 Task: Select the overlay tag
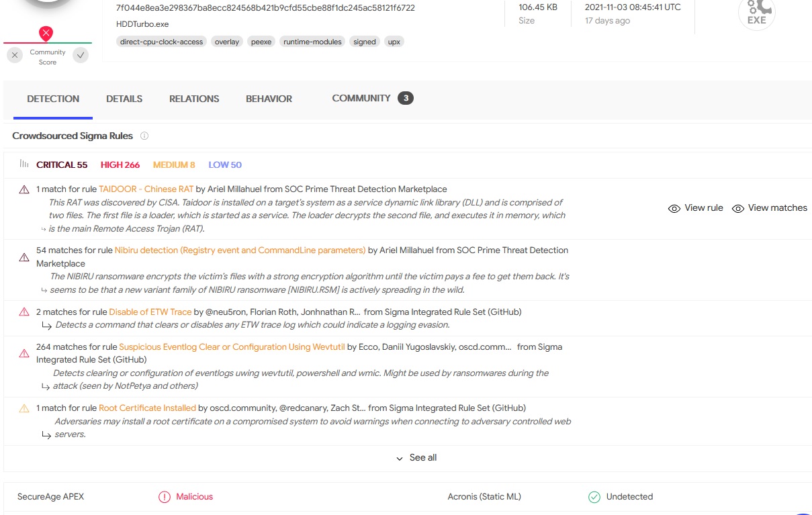coord(227,42)
